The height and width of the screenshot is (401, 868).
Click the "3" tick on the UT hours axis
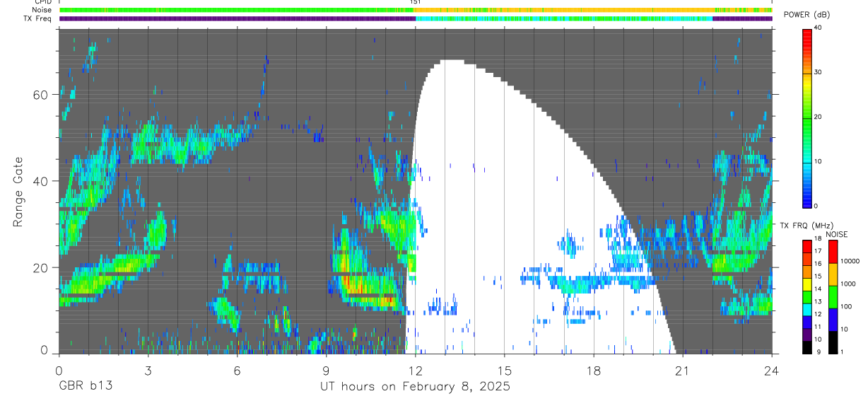coord(148,371)
